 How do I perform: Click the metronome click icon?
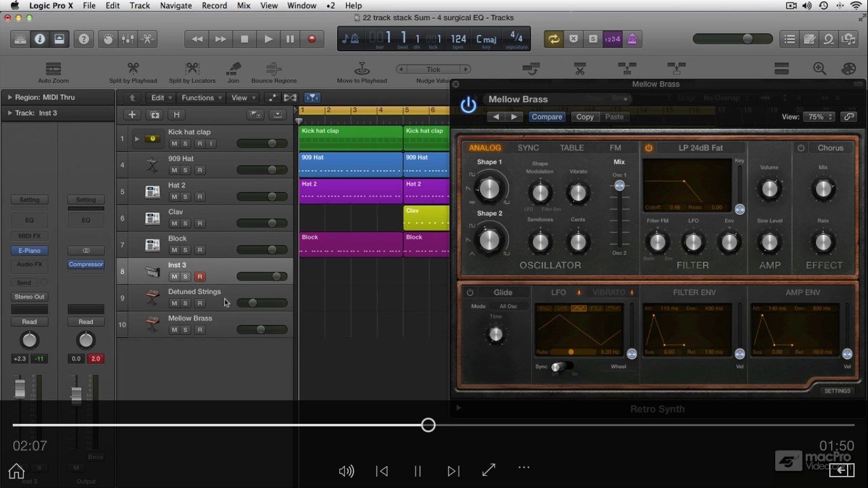point(632,39)
